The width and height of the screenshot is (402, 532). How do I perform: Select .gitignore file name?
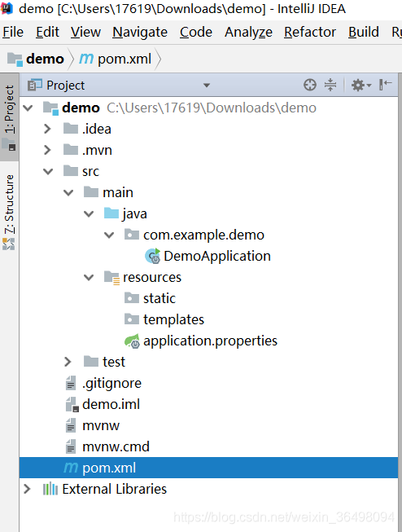(111, 384)
